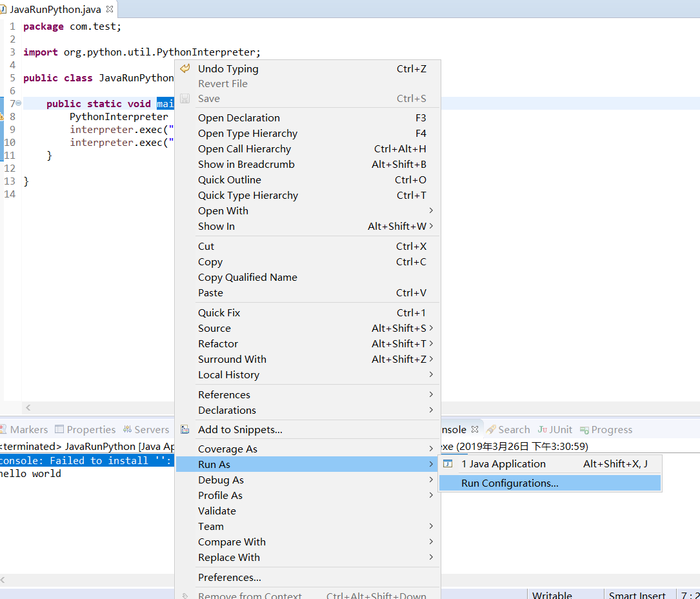Screen dimensions: 700x599
Task: Expand the Refactor submenu
Action: click(x=218, y=344)
